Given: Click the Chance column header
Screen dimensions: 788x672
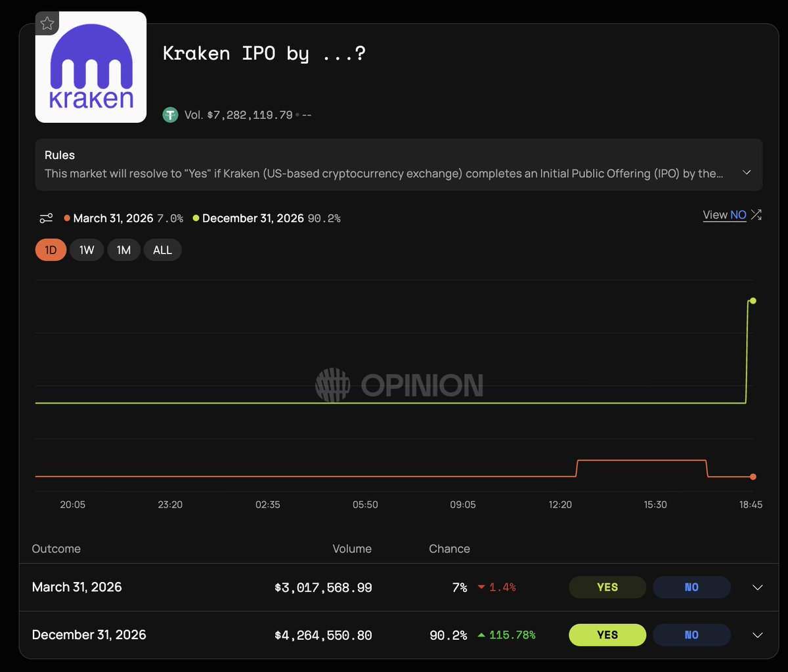Looking at the screenshot, I should [449, 549].
